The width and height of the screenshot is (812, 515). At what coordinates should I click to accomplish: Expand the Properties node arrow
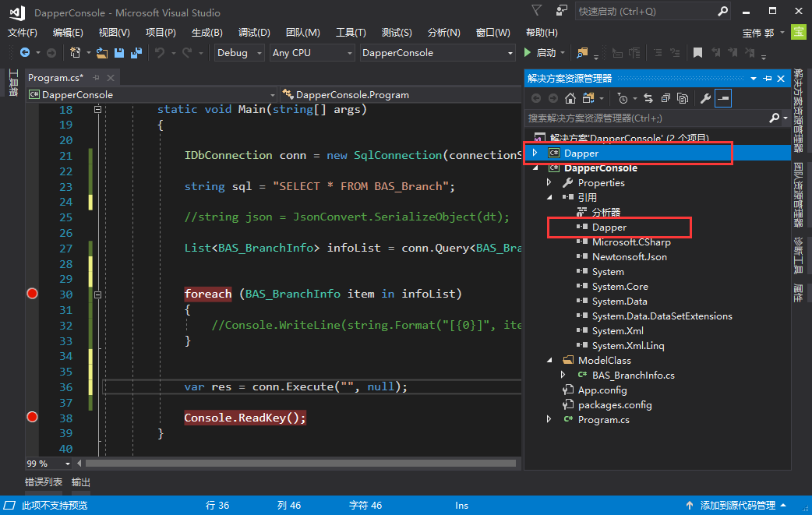pyautogui.click(x=549, y=182)
